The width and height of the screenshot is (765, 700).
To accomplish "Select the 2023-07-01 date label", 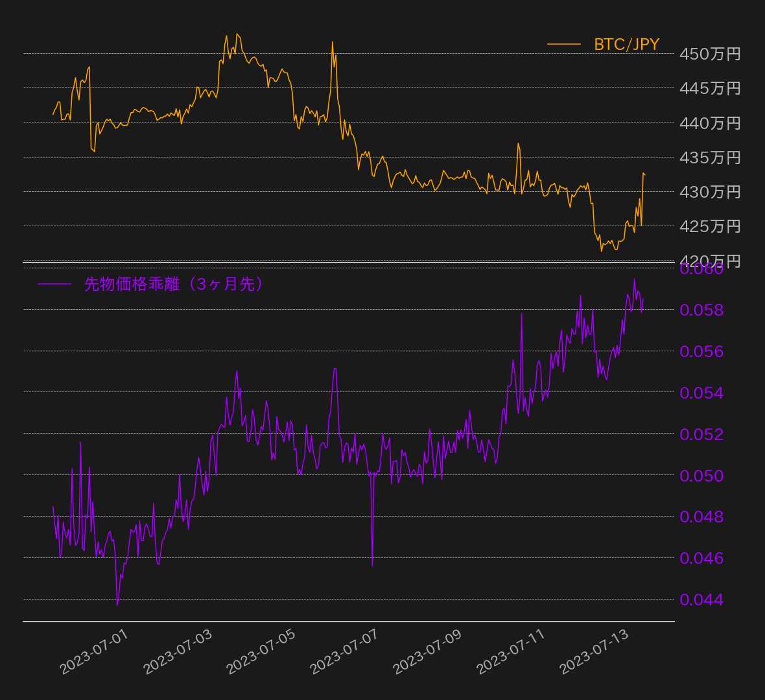I will (x=94, y=651).
